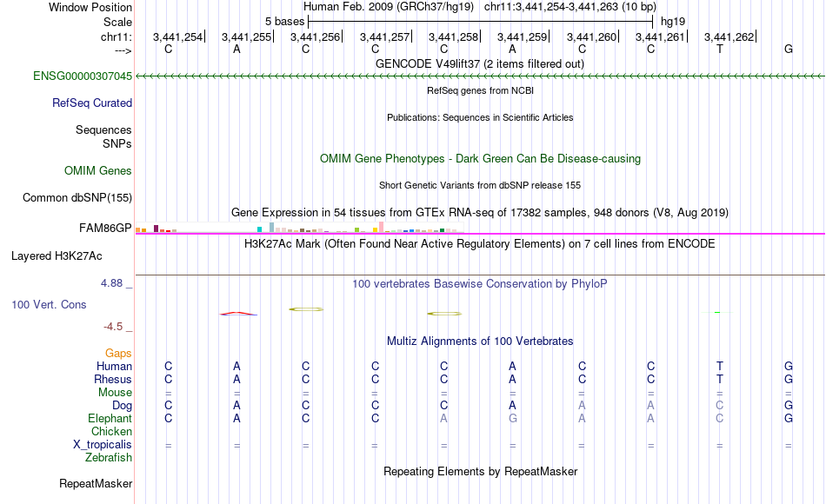Click the Scale label
826x504 pixels.
coord(118,22)
